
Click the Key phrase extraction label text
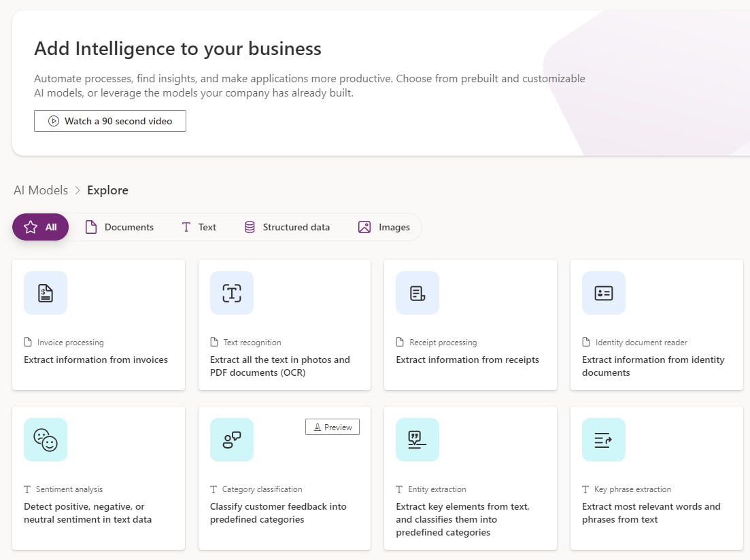(632, 489)
